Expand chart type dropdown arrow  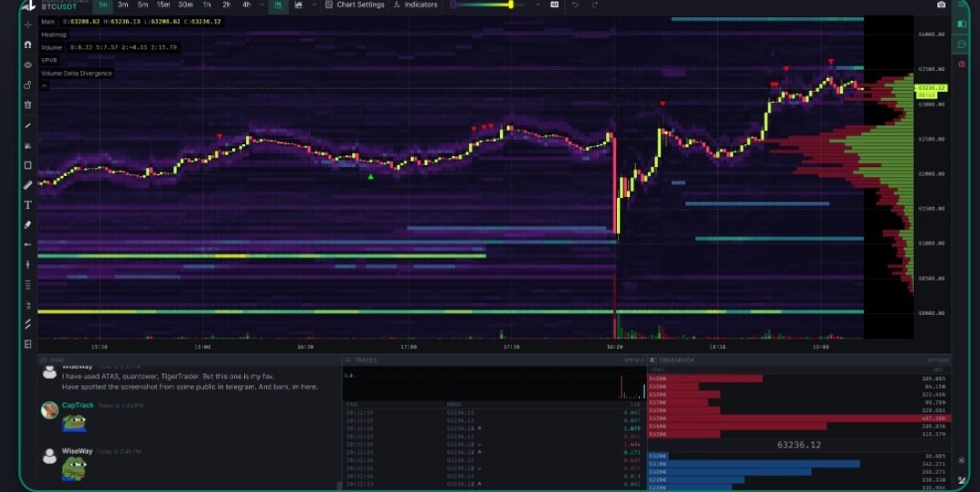(314, 5)
